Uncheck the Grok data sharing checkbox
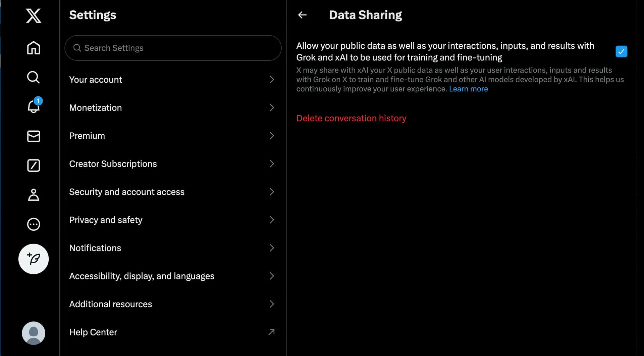 click(x=621, y=51)
